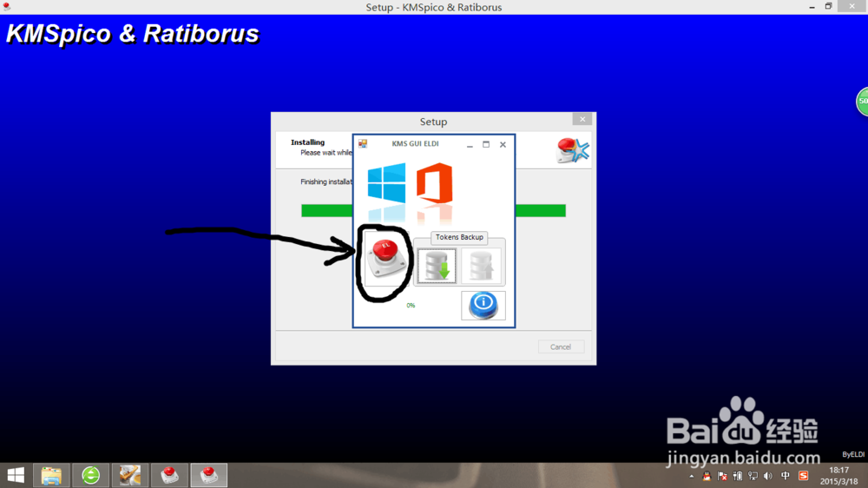
Task: Click the network tray icon
Action: tap(753, 476)
